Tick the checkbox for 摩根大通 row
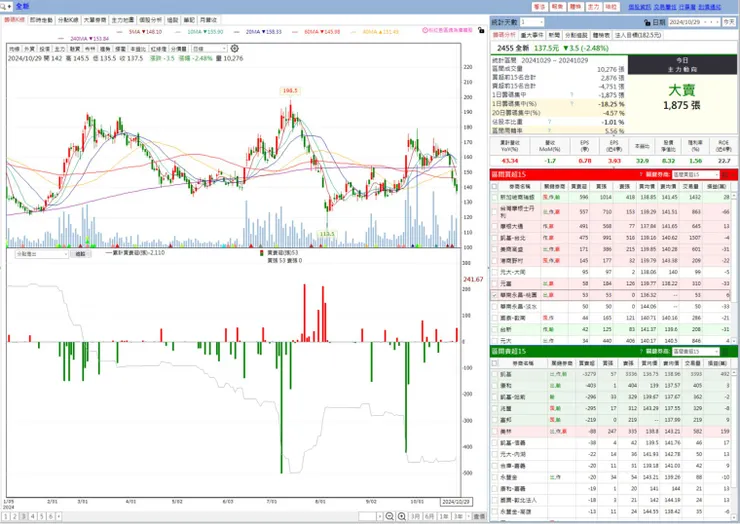Screen dimensions: 740x524 coord(494,227)
